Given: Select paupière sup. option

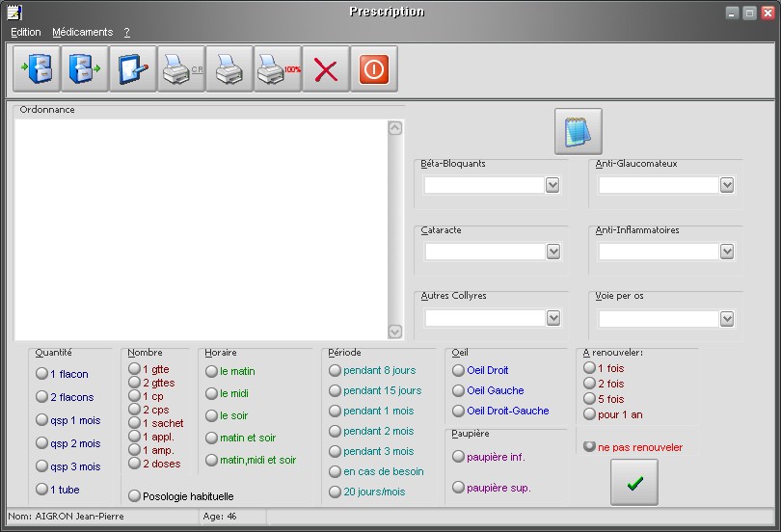Looking at the screenshot, I should [492, 488].
